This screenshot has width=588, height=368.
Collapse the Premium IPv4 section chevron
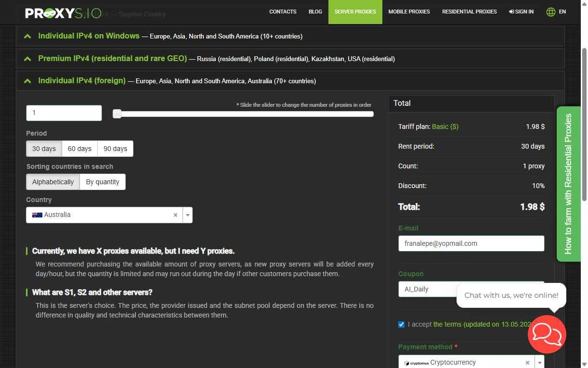click(x=27, y=59)
